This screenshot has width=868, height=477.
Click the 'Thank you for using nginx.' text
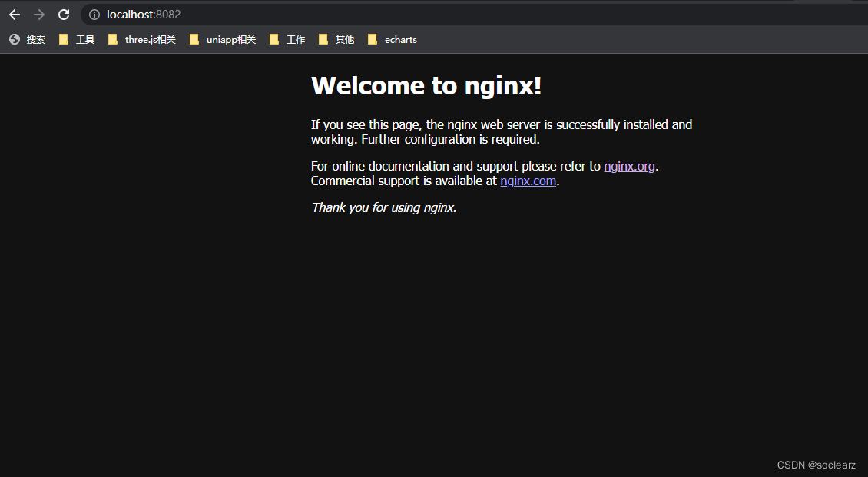383,207
